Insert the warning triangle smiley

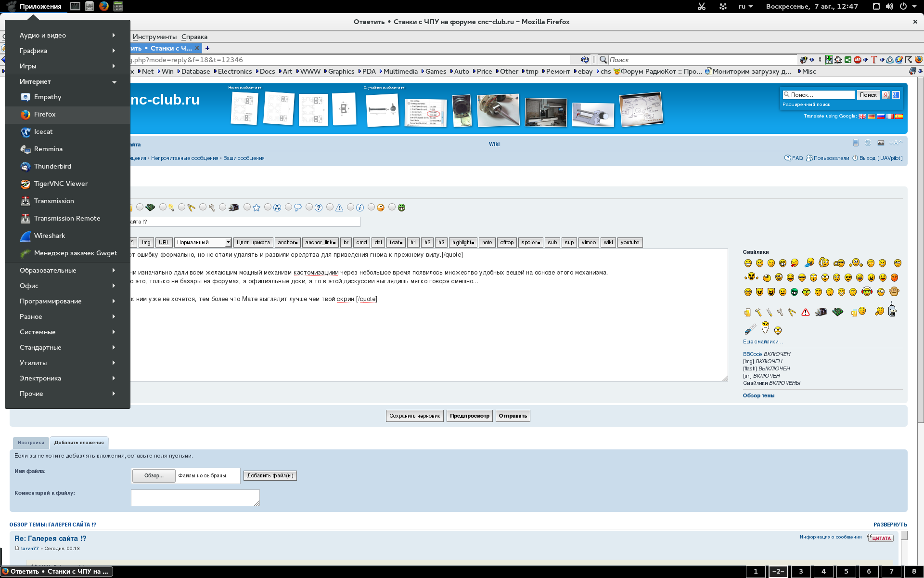pos(806,312)
